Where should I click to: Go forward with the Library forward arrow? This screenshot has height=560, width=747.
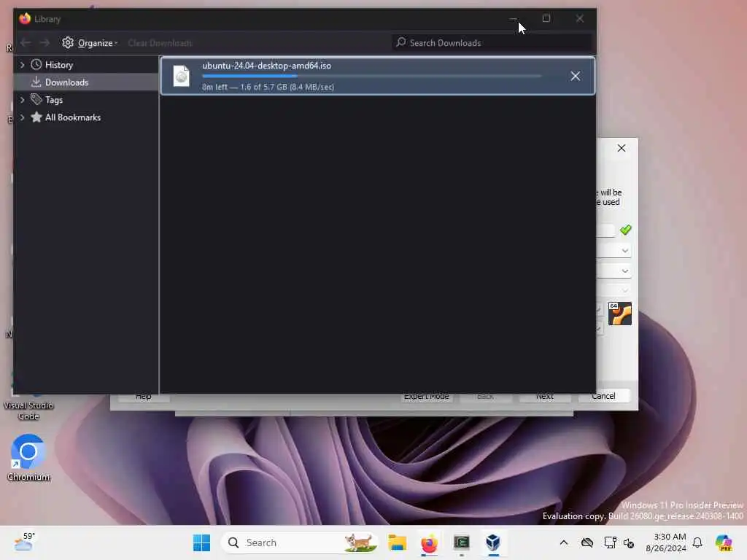point(44,43)
